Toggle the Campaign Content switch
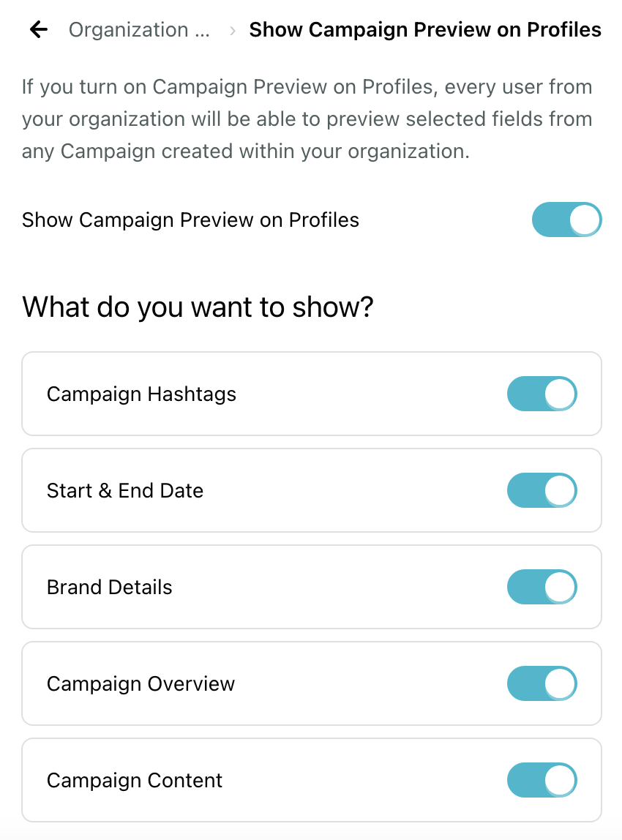Viewport: 622px width, 840px height. click(x=542, y=780)
